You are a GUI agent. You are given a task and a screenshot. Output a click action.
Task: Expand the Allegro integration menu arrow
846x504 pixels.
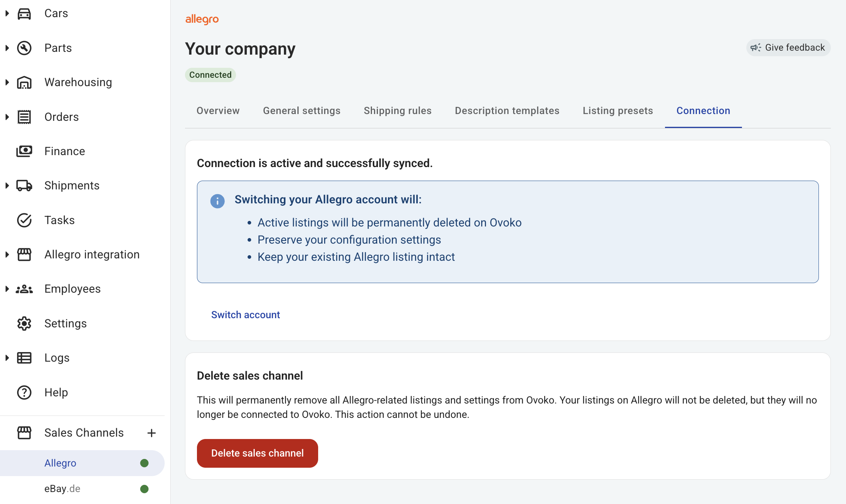point(7,254)
